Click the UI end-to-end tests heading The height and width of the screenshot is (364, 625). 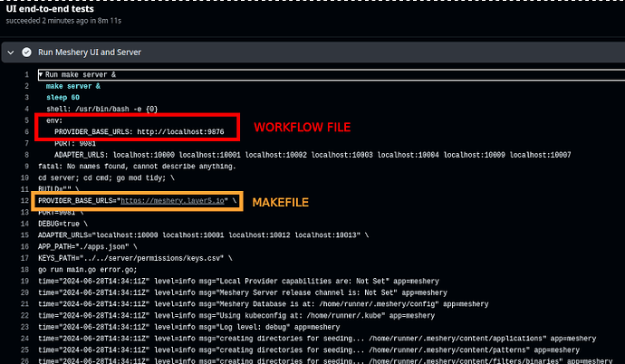(50, 8)
